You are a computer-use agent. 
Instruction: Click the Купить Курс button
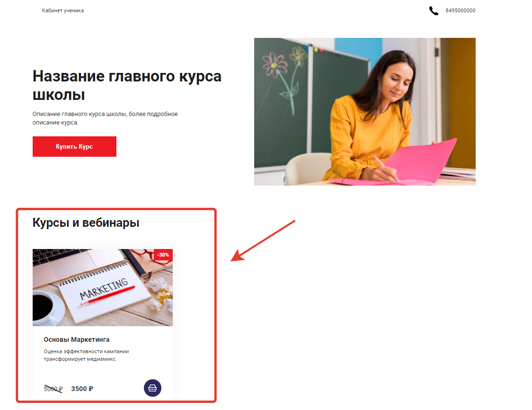tap(74, 147)
